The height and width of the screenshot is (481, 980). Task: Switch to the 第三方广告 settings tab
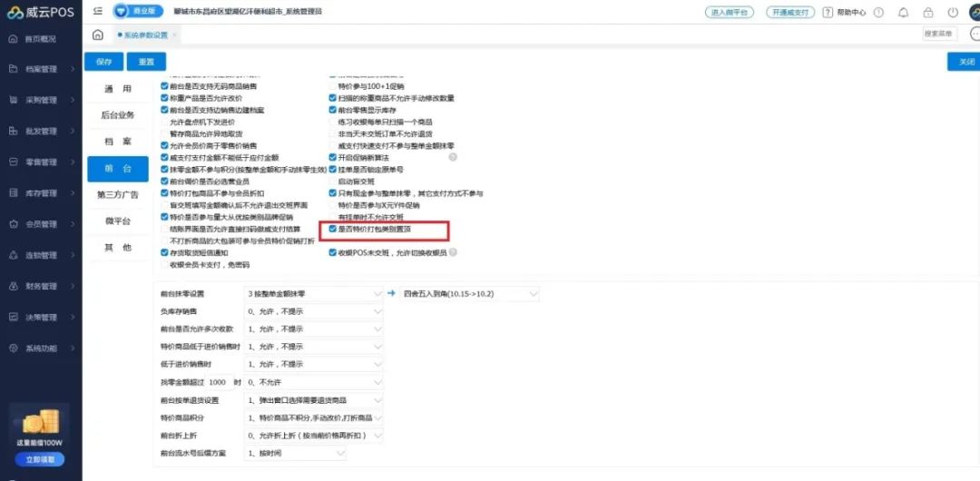point(117,195)
